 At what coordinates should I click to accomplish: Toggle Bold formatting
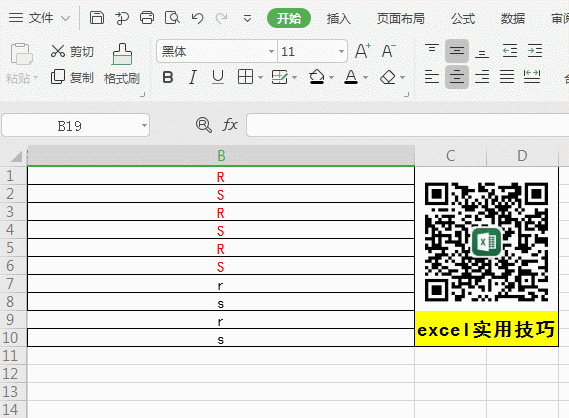[168, 77]
